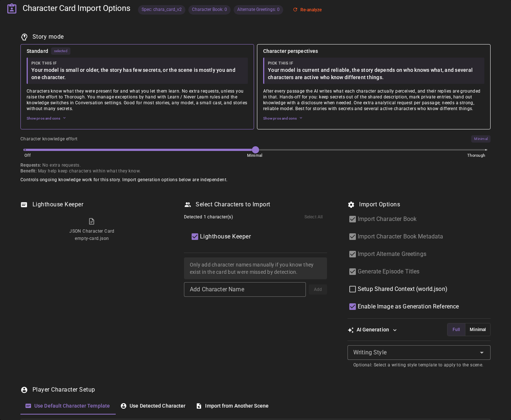Click the Re-analyze button
511x420 pixels.
[307, 10]
